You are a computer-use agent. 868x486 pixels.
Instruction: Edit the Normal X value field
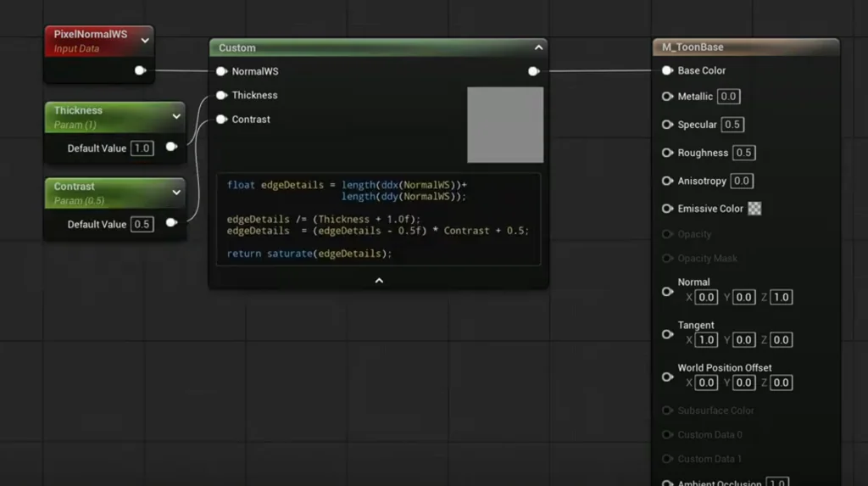pyautogui.click(x=706, y=297)
